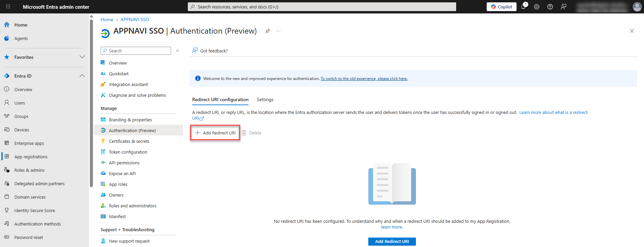Click the Users icon in Entra ID menu
This screenshot has height=247, width=644.
[x=7, y=103]
